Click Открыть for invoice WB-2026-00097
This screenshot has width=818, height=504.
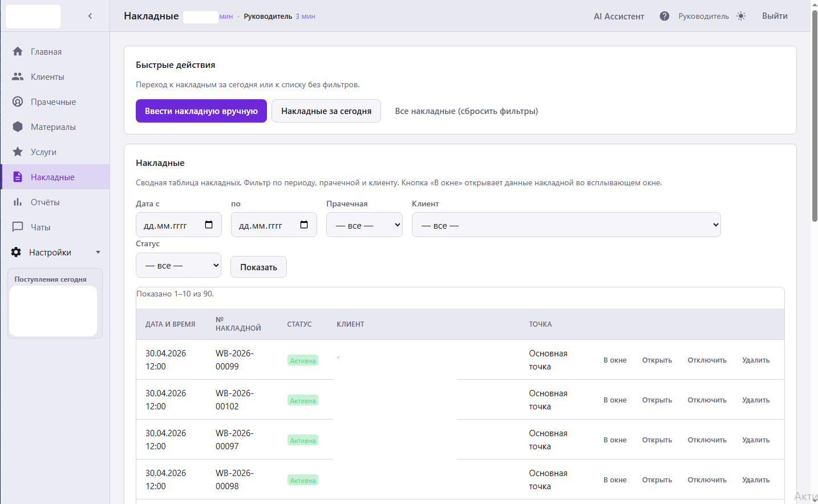657,440
